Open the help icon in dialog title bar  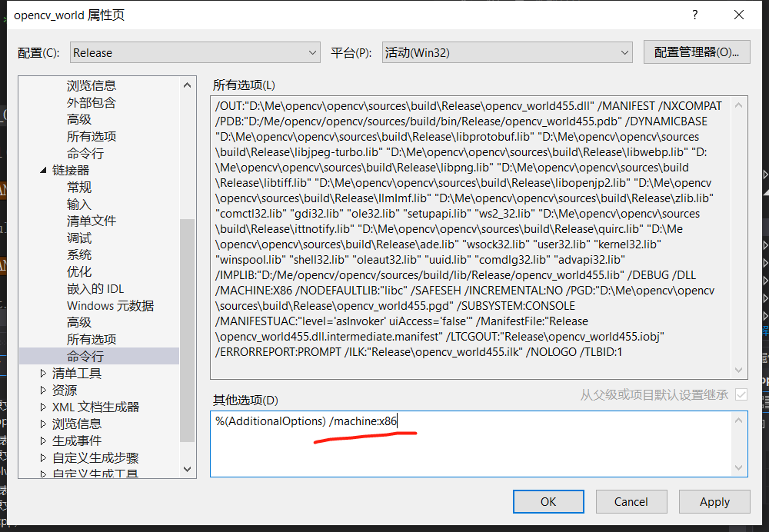[x=694, y=15]
